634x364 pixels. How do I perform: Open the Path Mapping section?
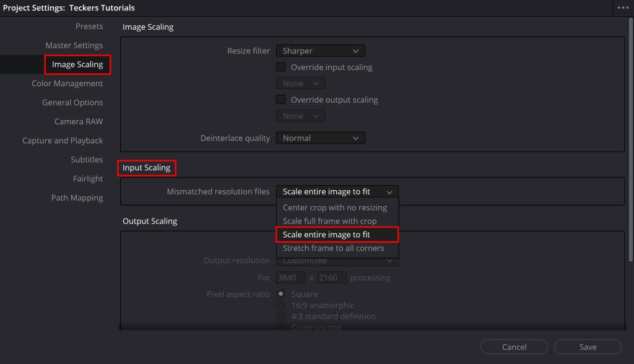77,197
